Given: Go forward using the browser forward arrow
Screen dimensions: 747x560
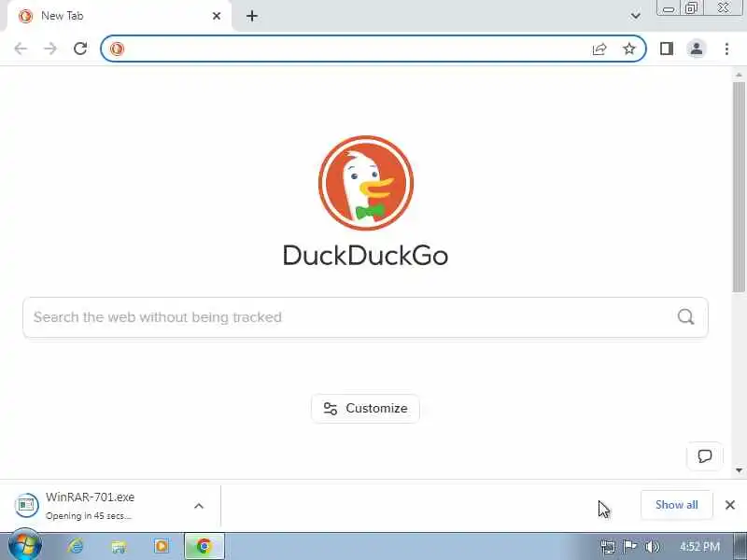Looking at the screenshot, I should pyautogui.click(x=50, y=49).
